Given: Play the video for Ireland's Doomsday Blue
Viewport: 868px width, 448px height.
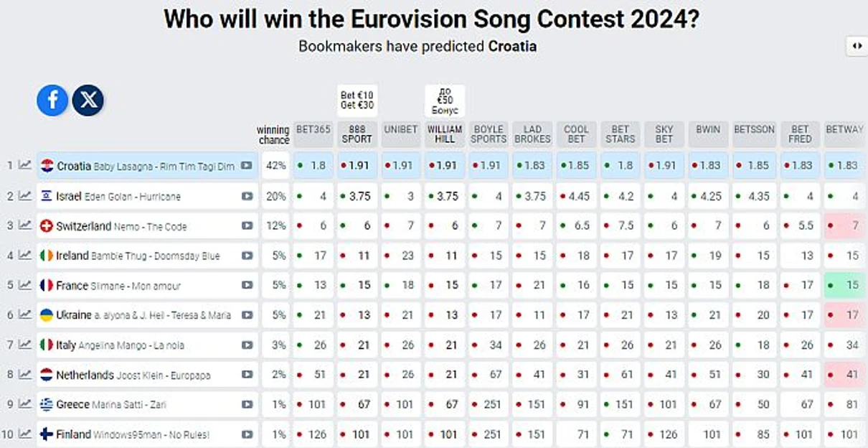Looking at the screenshot, I should [x=247, y=256].
